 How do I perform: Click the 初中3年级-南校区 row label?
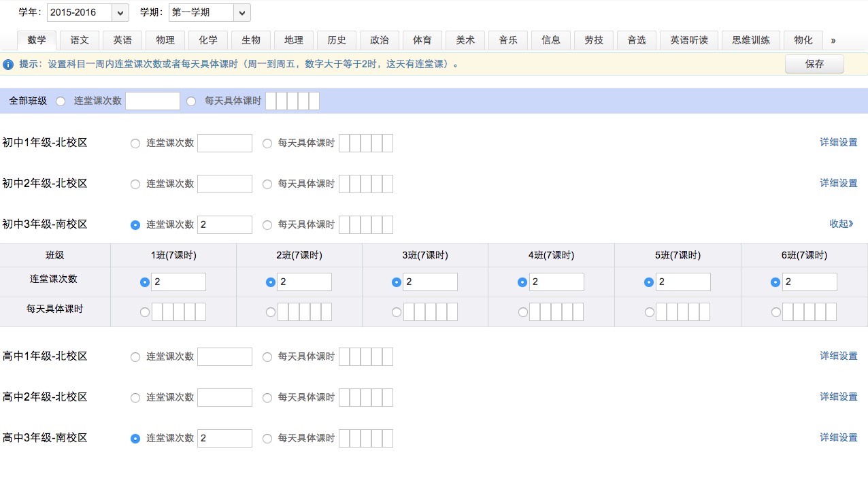point(45,224)
